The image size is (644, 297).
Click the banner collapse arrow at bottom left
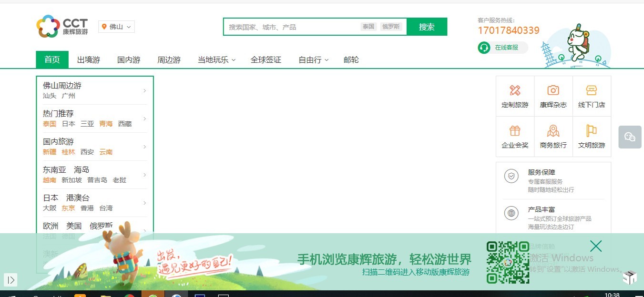coord(10,280)
